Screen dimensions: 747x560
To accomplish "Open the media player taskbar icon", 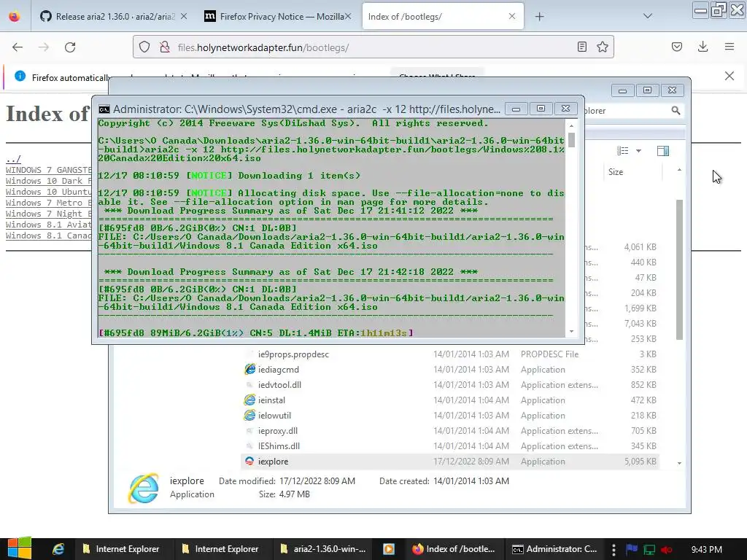I will point(389,549).
